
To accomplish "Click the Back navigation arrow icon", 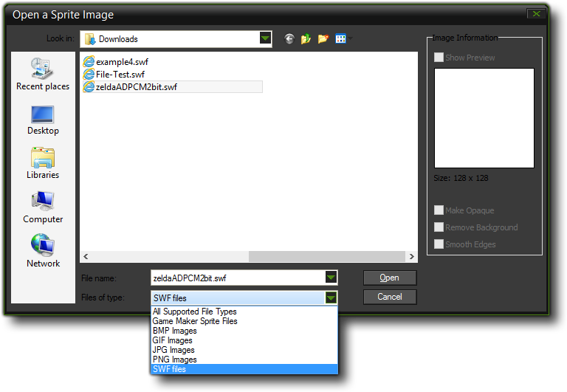I will coord(289,39).
